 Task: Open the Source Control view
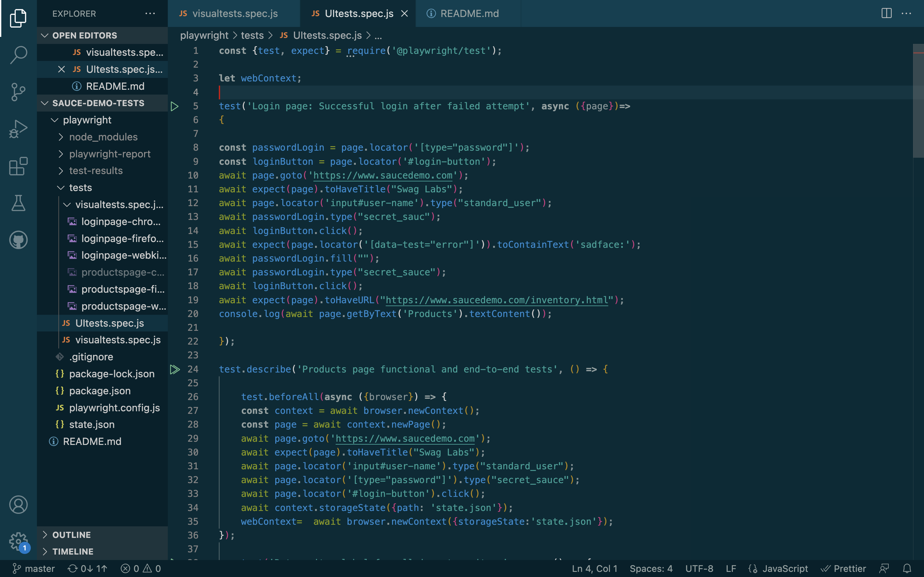pos(18,92)
